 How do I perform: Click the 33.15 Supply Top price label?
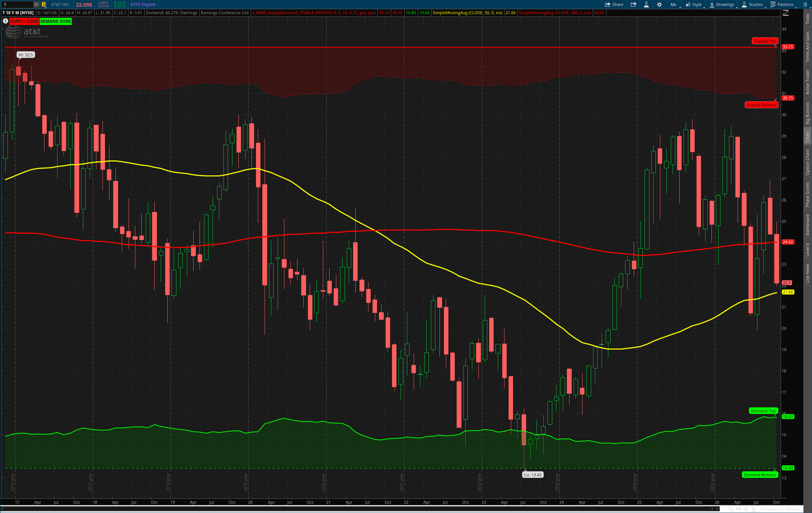788,47
